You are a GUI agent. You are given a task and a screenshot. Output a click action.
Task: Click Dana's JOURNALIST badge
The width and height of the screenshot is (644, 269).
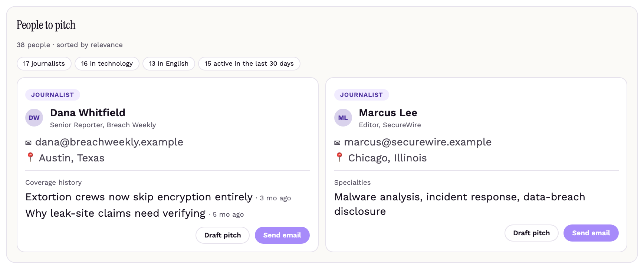[x=53, y=95]
